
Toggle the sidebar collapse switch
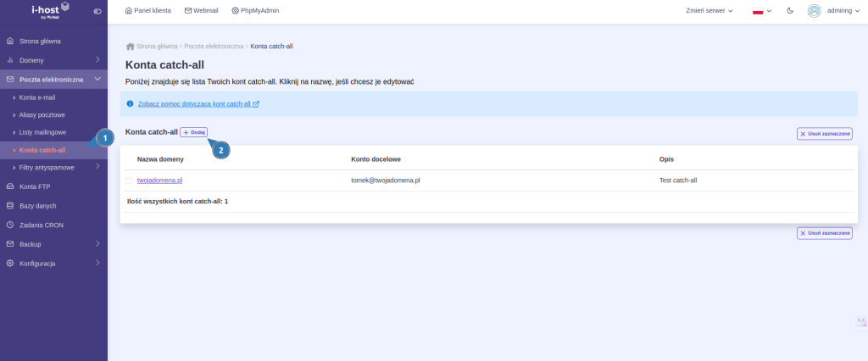pyautogui.click(x=97, y=11)
